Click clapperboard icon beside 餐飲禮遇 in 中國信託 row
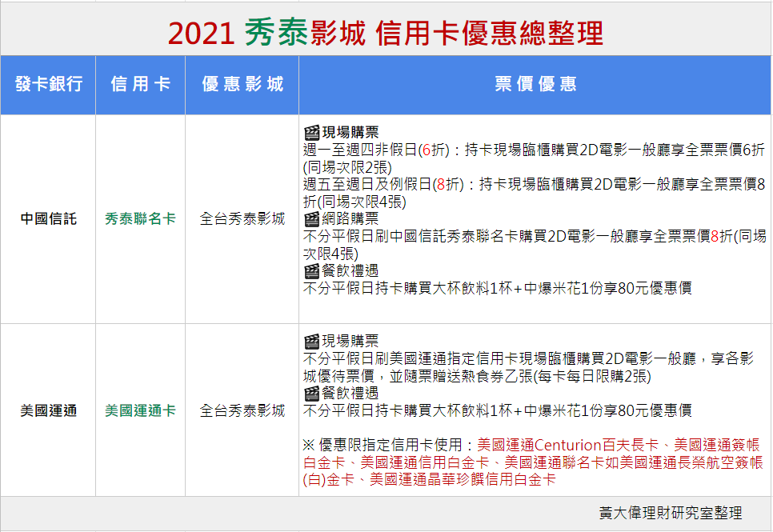The height and width of the screenshot is (532, 773). point(311,271)
